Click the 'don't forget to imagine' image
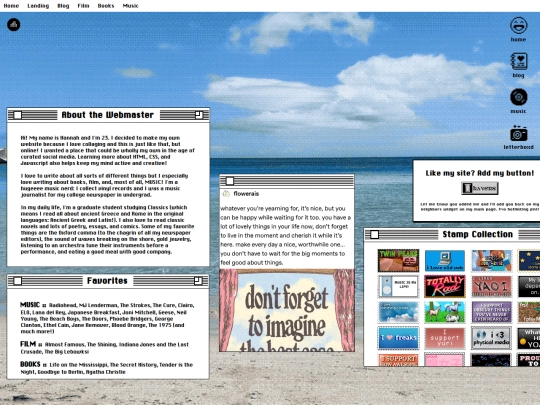 click(287, 310)
